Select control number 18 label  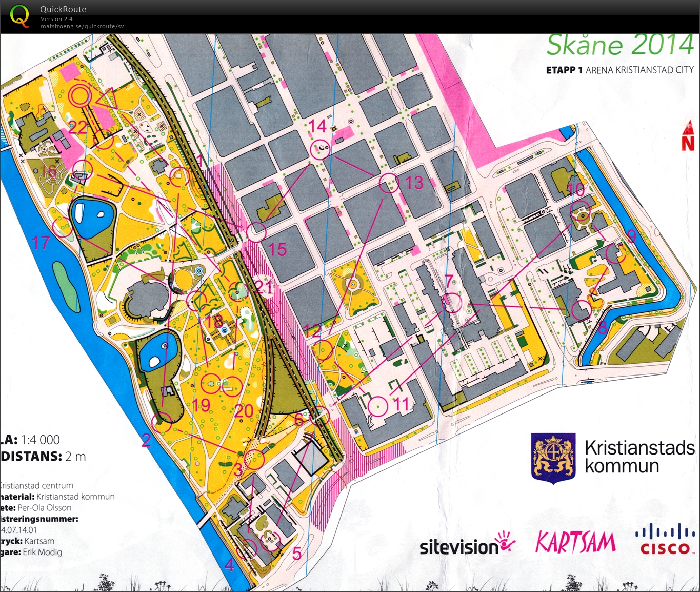[x=214, y=322]
